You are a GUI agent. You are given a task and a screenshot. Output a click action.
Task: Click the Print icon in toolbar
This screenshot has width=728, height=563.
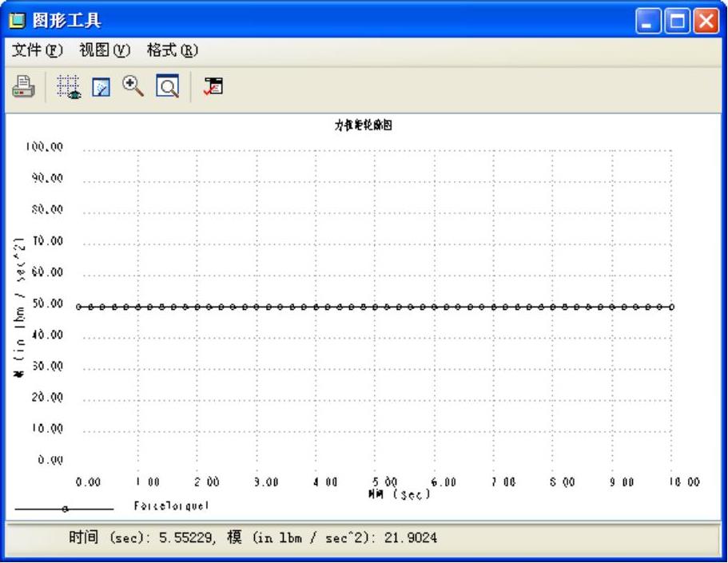tap(22, 86)
